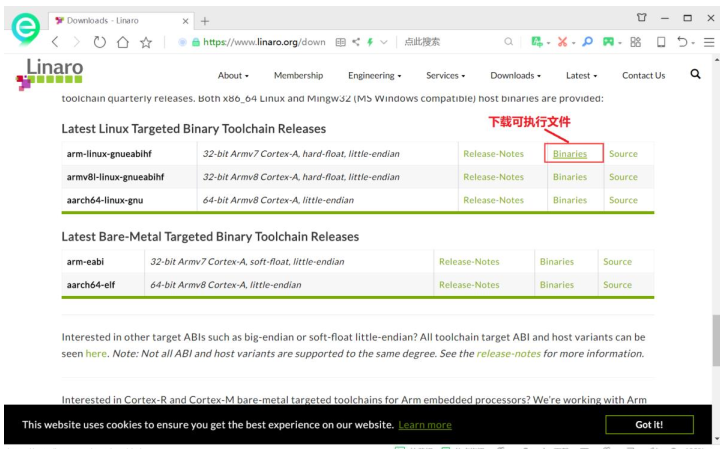Open Release-Notes for aarch64-linux-gnu
The image size is (720, 449).
point(493,200)
